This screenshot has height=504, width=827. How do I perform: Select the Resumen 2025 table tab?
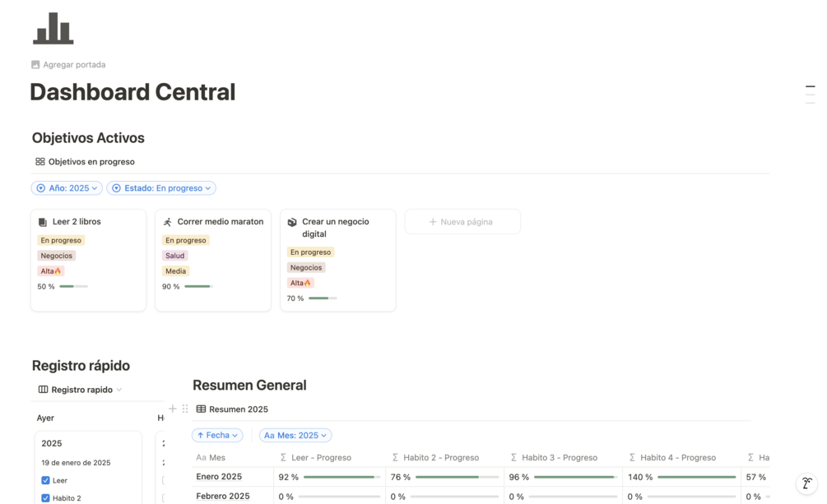click(x=232, y=409)
